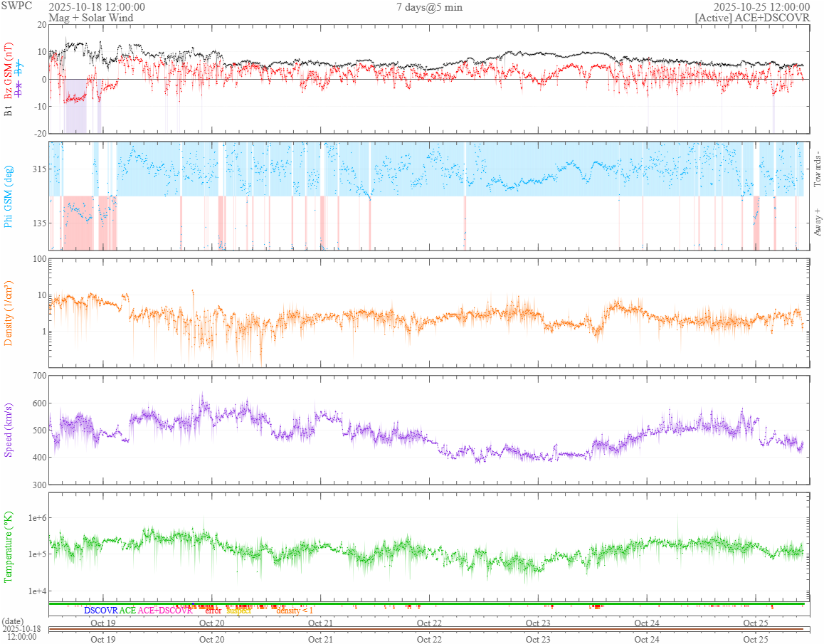The height and width of the screenshot is (644, 824).
Task: Click the Towards - sector label
Action: (817, 169)
